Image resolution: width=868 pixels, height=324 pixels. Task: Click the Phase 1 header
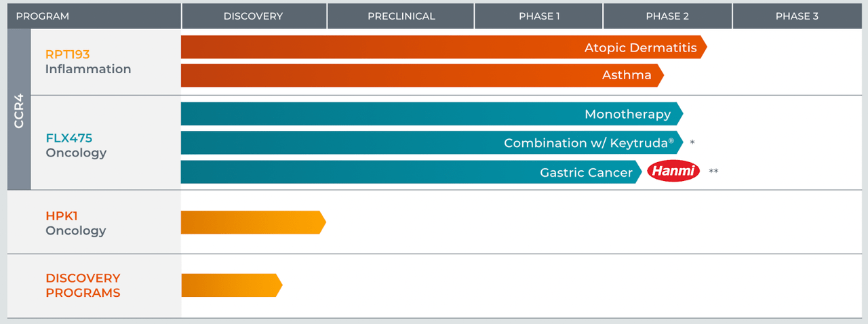click(539, 16)
